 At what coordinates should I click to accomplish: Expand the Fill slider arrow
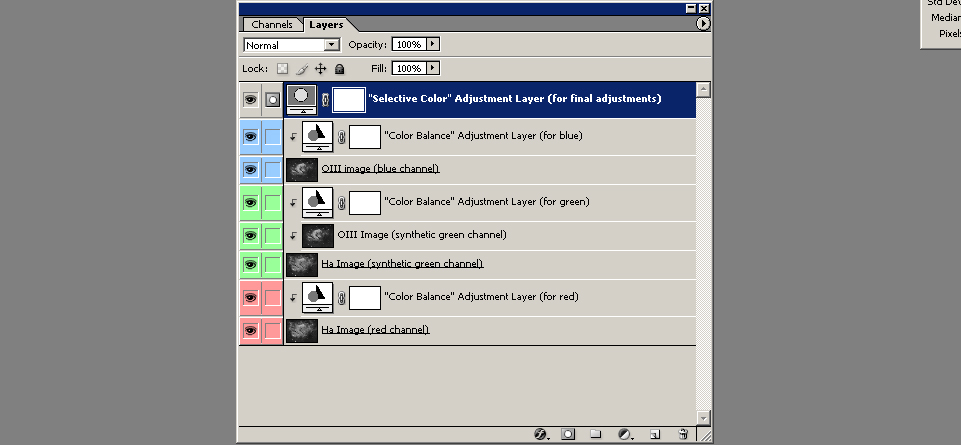coord(432,69)
